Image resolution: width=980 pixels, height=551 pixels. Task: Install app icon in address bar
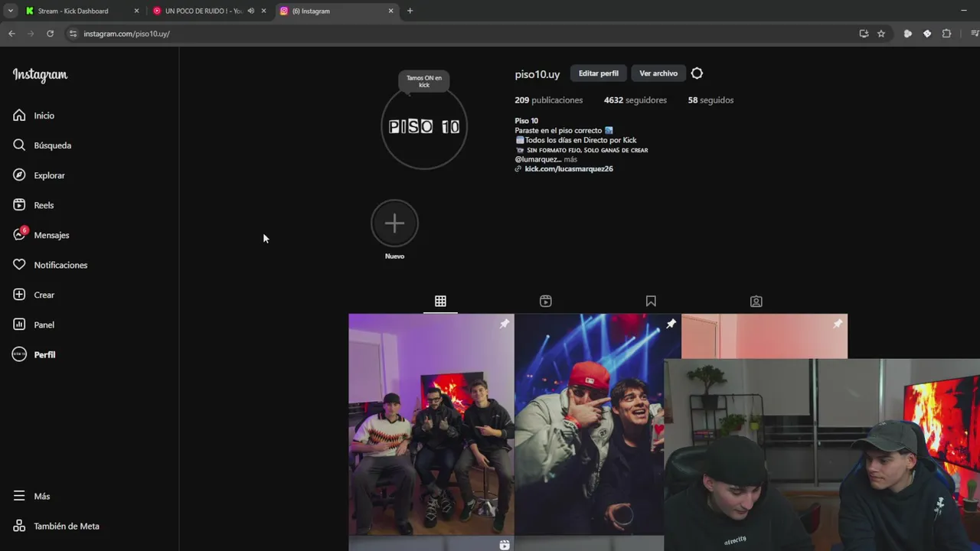click(x=864, y=34)
